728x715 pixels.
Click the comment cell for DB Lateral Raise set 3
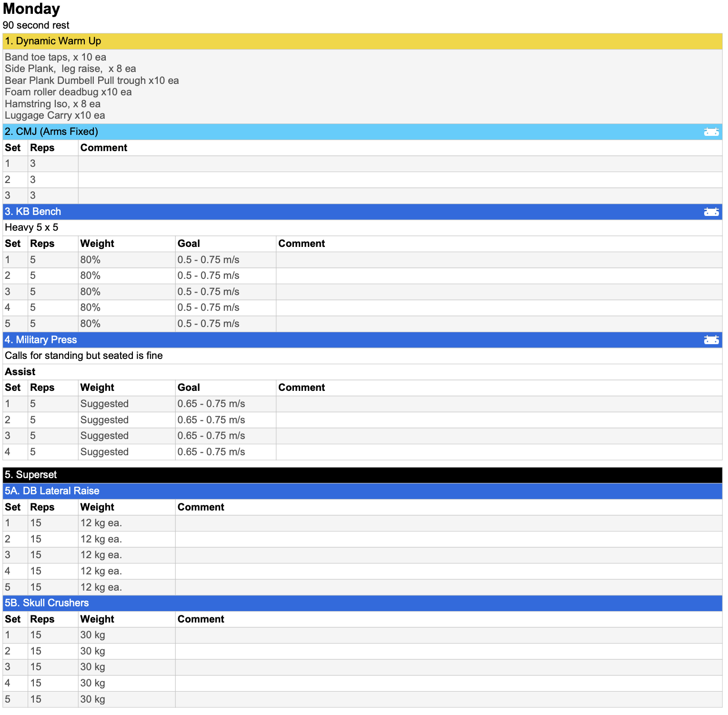(x=449, y=555)
